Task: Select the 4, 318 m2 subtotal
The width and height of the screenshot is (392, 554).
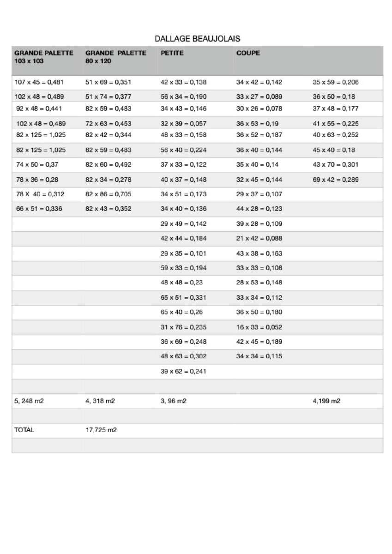Action: [100, 401]
